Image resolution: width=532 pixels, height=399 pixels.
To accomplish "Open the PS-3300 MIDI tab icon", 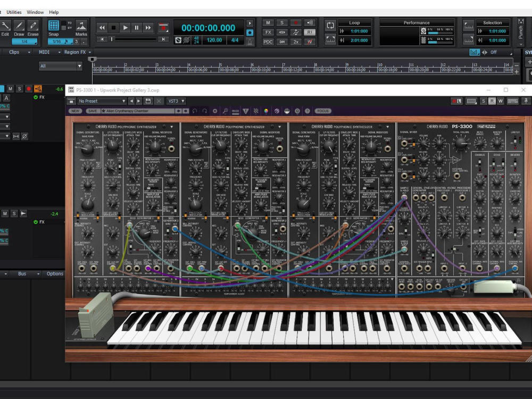I will [x=236, y=111].
